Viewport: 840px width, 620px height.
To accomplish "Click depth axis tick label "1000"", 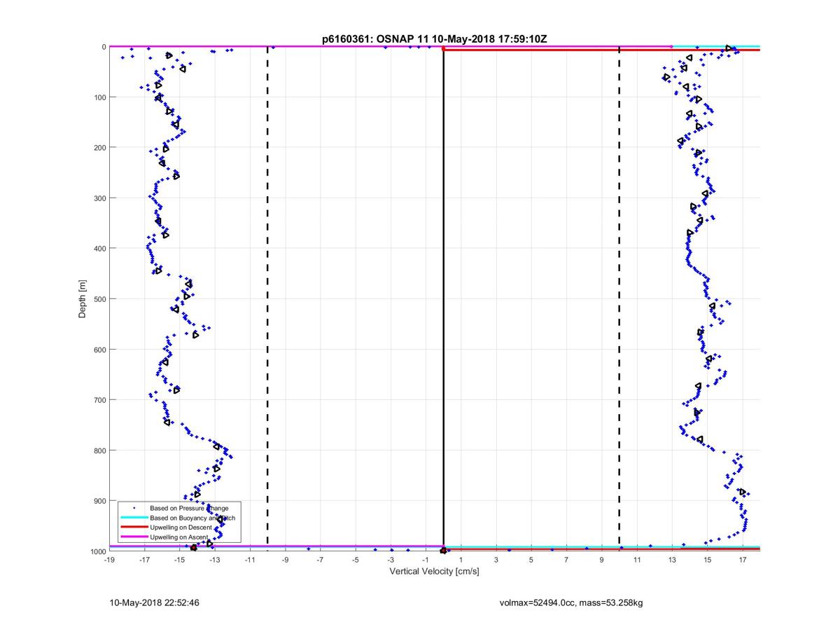I will (97, 551).
